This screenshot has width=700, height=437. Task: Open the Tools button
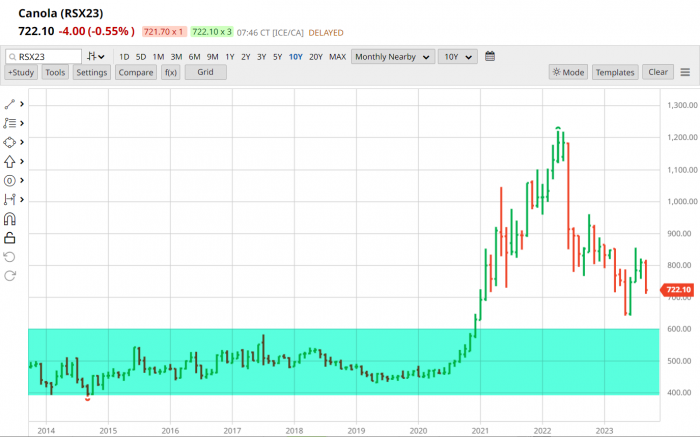(x=55, y=72)
